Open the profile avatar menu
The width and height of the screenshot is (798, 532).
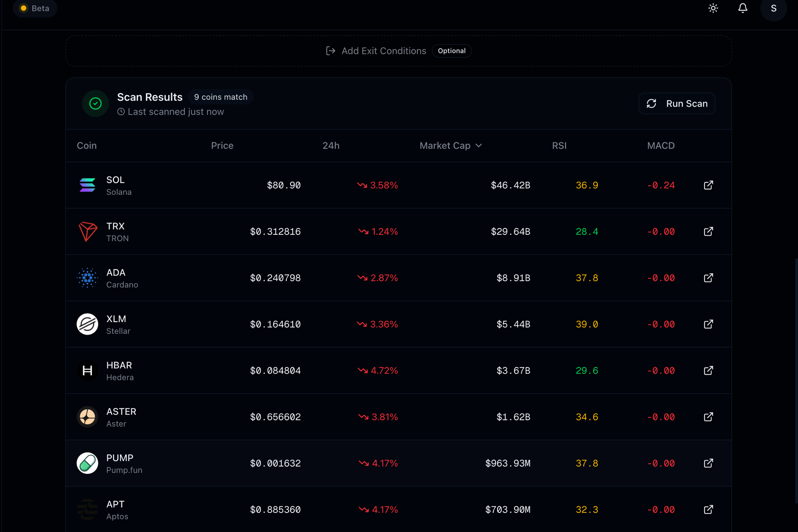pyautogui.click(x=773, y=8)
